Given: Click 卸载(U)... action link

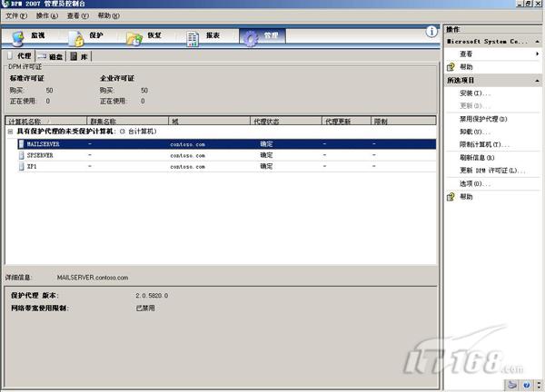Looking at the screenshot, I should tap(475, 132).
